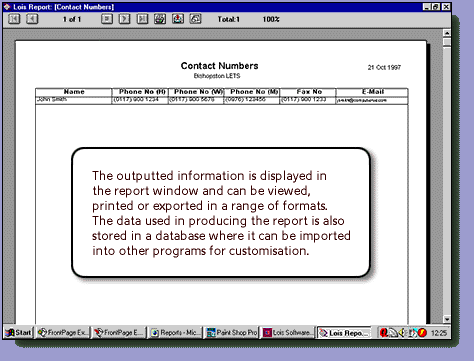
Task: Click the 100% zoom level text
Action: pyautogui.click(x=271, y=19)
